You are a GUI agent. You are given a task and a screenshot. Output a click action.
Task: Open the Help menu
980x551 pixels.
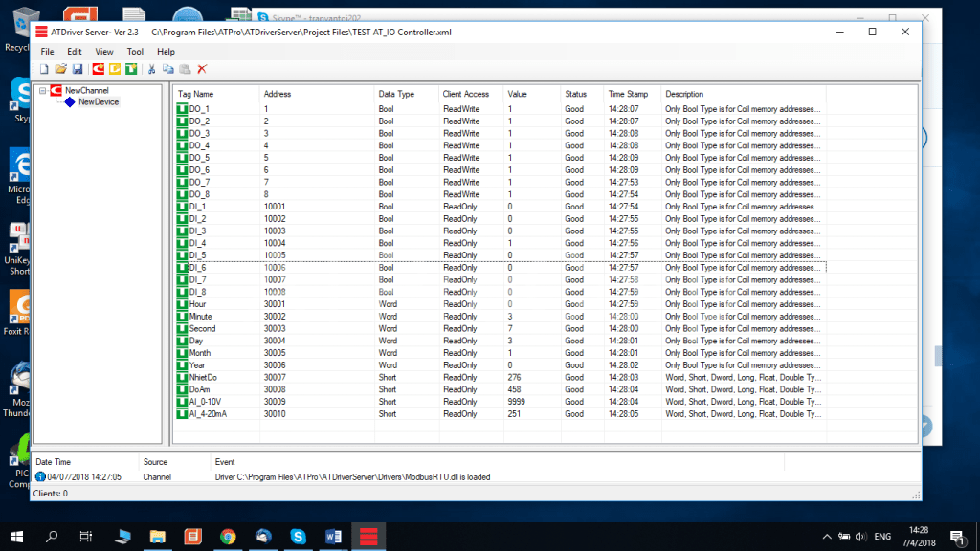point(166,52)
